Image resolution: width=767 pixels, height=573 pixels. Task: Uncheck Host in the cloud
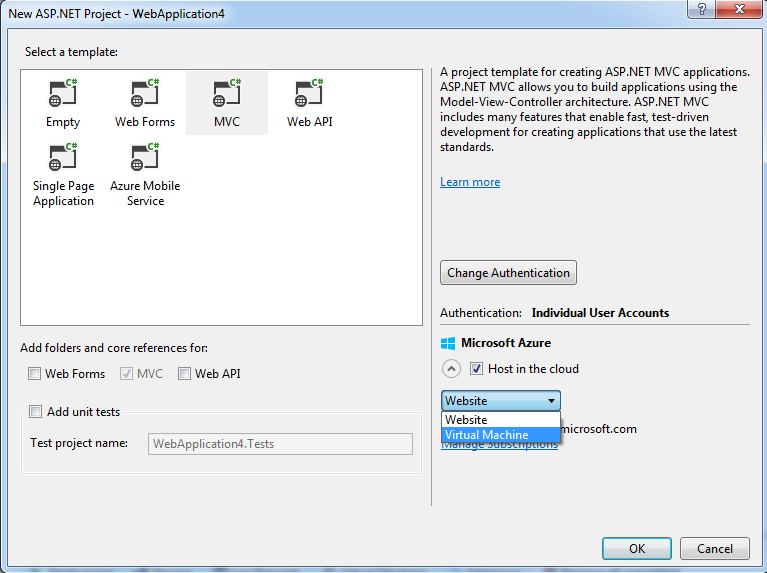point(476,368)
